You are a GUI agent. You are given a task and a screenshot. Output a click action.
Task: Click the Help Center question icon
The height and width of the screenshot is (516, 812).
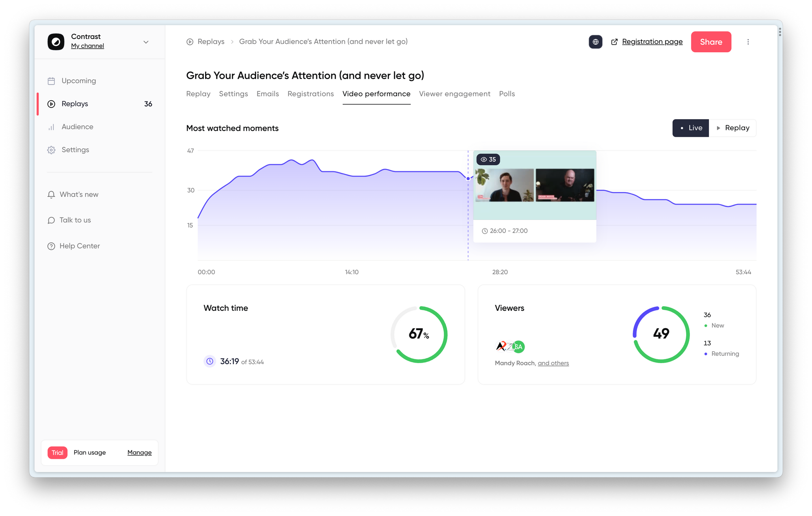[x=51, y=246]
